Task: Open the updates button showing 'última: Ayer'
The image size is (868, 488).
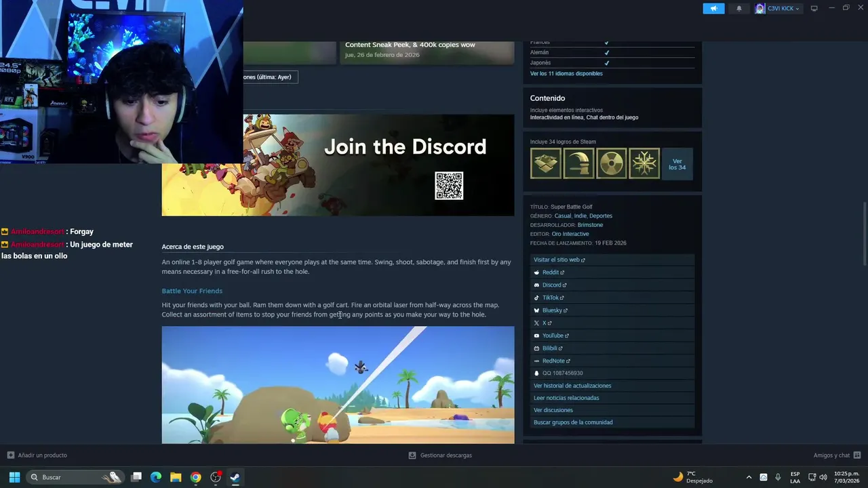Action: [x=270, y=77]
